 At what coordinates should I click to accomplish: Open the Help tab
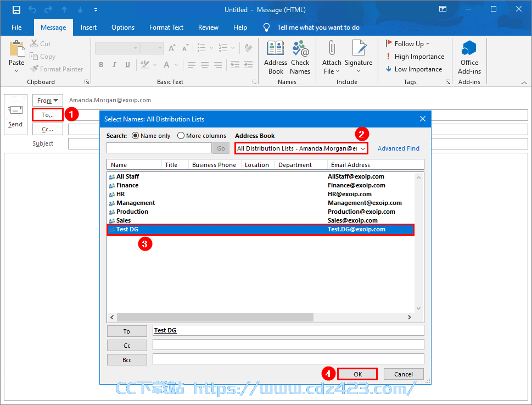(x=240, y=27)
